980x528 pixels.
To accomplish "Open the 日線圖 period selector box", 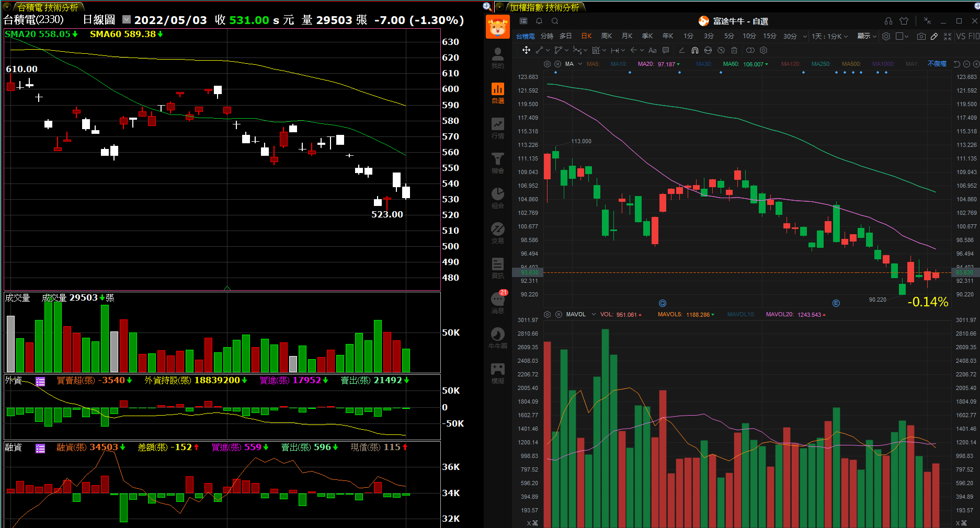I will 127,19.
